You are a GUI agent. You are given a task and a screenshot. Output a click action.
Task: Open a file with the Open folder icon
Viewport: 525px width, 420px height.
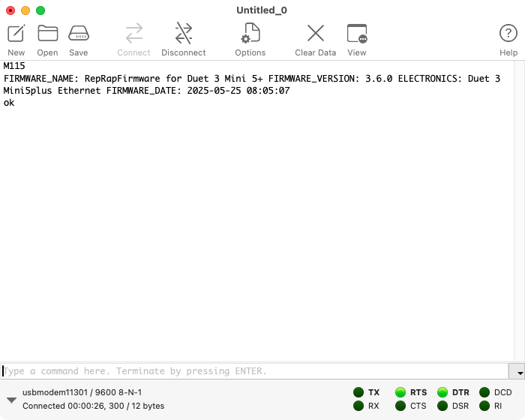[47, 34]
